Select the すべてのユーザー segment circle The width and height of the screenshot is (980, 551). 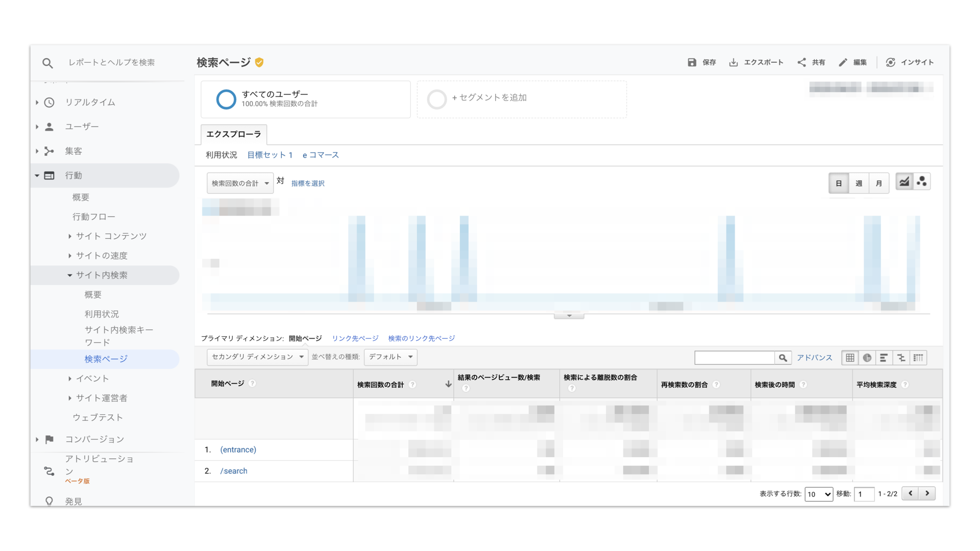226,99
